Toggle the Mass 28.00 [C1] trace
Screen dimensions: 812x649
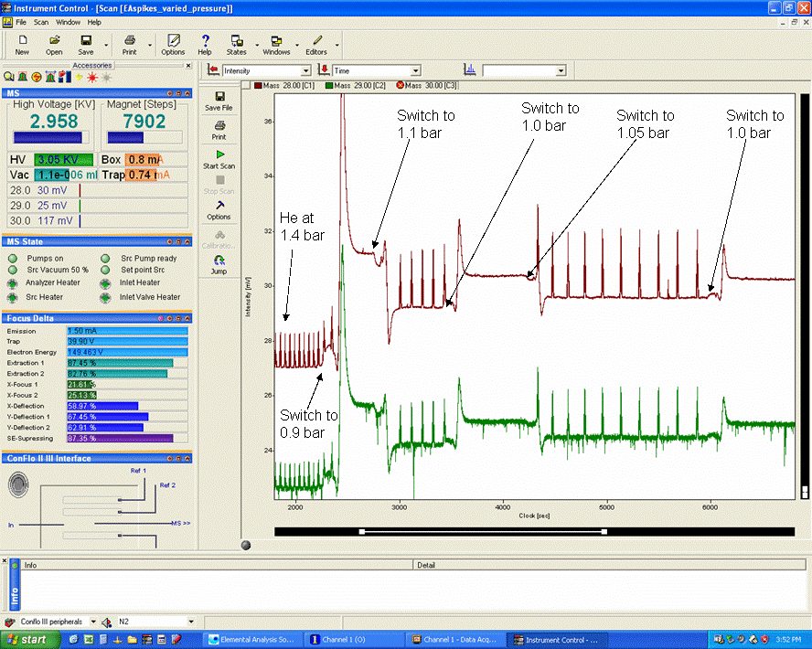pyautogui.click(x=284, y=85)
